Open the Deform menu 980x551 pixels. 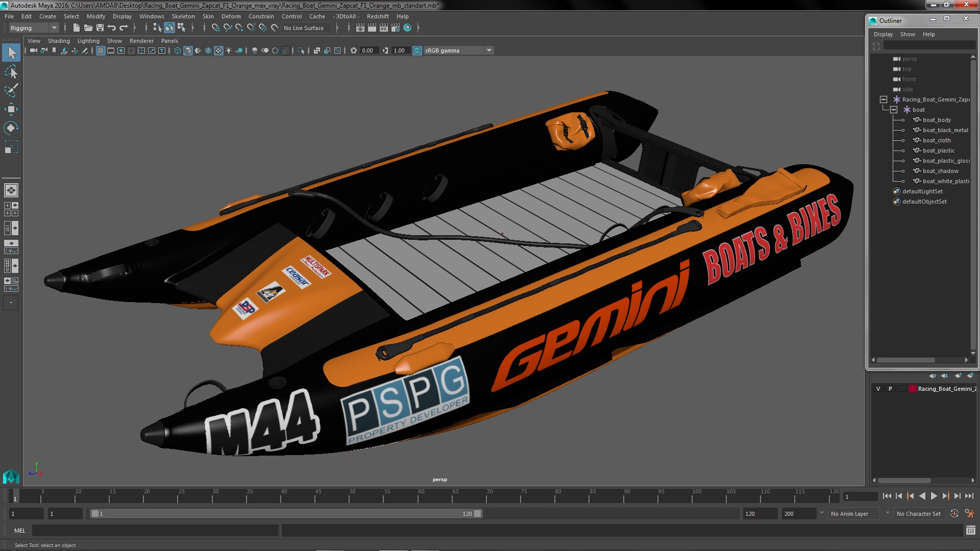click(231, 16)
